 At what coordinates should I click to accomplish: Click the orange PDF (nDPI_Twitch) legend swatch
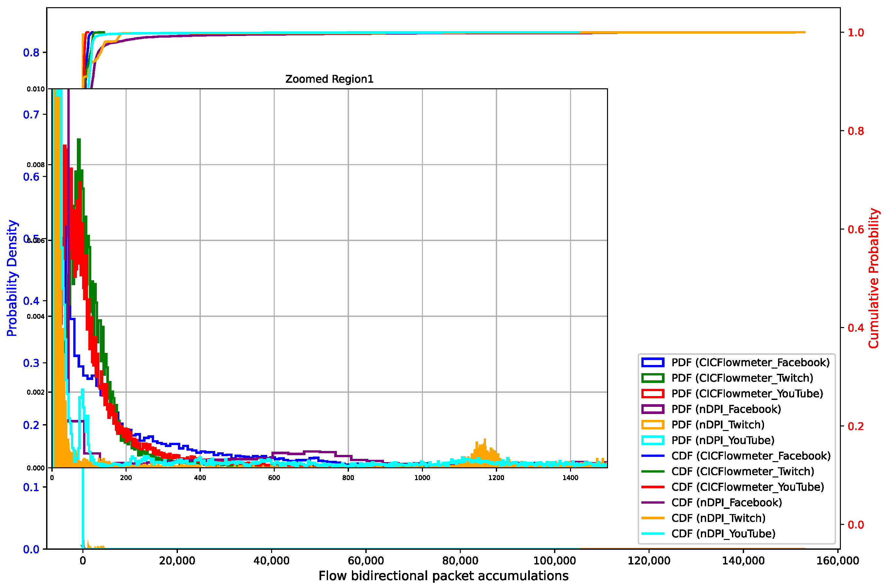(x=652, y=425)
